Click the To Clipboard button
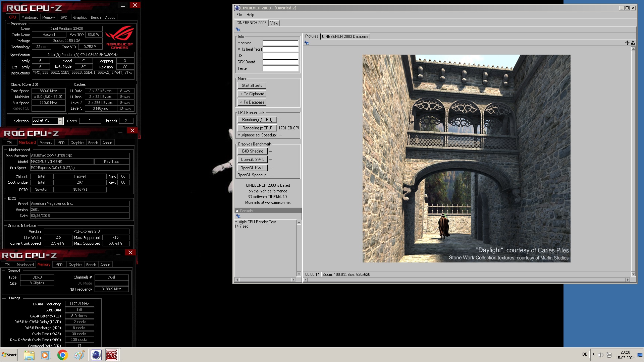The height and width of the screenshot is (362, 644). (x=252, y=94)
